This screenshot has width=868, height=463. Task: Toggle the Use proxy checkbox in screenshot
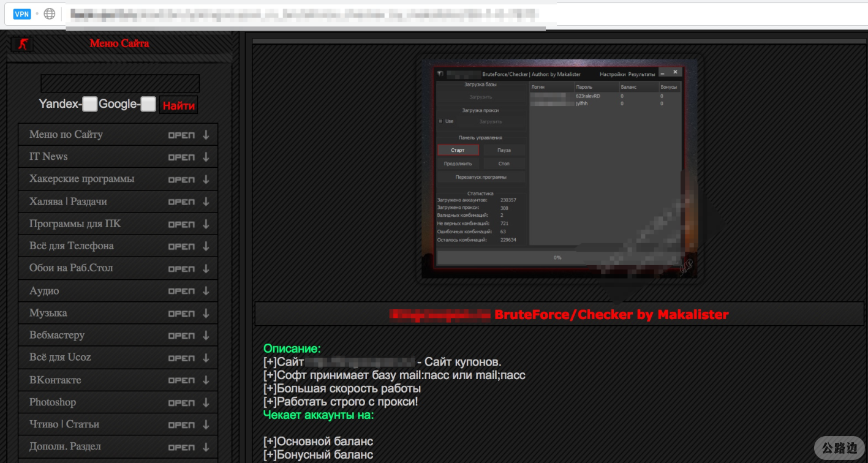[x=441, y=121]
